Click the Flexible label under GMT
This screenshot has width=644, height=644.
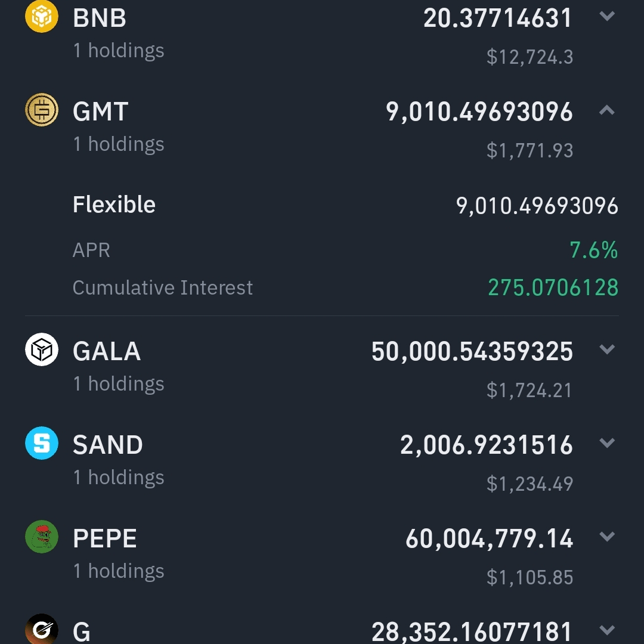(113, 205)
